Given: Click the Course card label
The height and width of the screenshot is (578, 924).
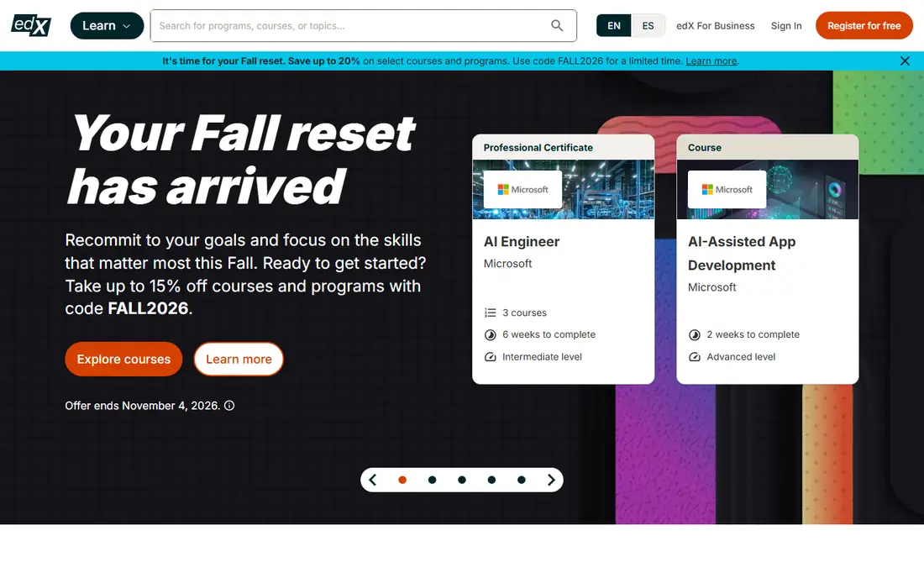Looking at the screenshot, I should click(x=704, y=147).
